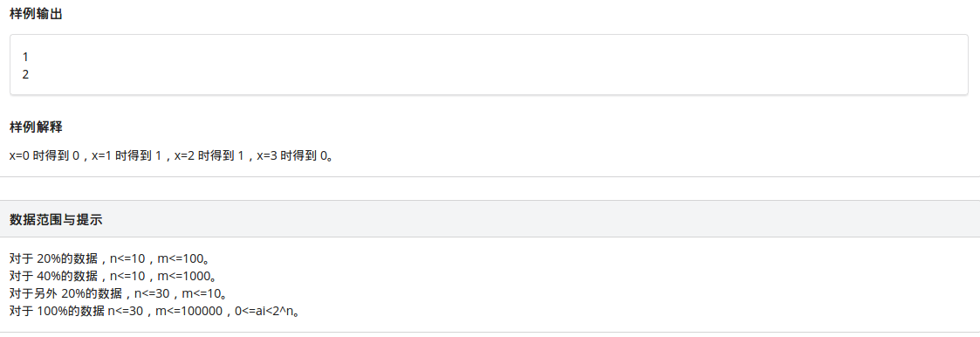Click the 数据范围与提示 section header
The image size is (980, 337).
56,219
